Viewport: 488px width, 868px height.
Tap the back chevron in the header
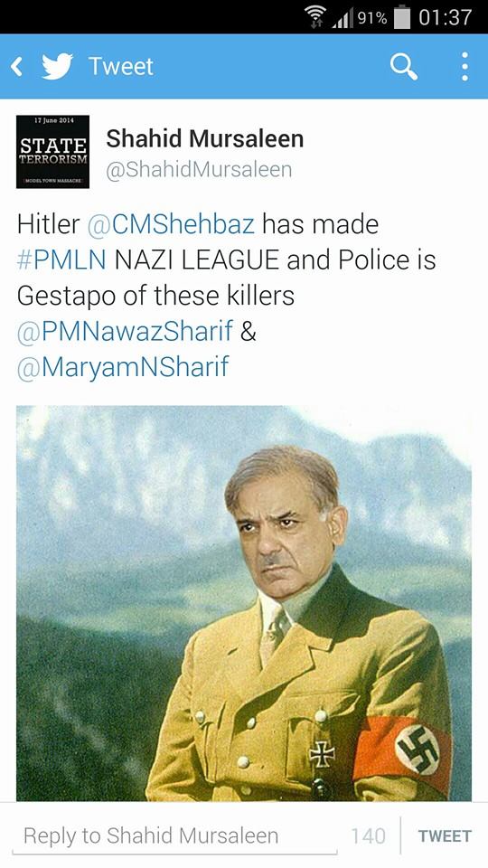[16, 66]
